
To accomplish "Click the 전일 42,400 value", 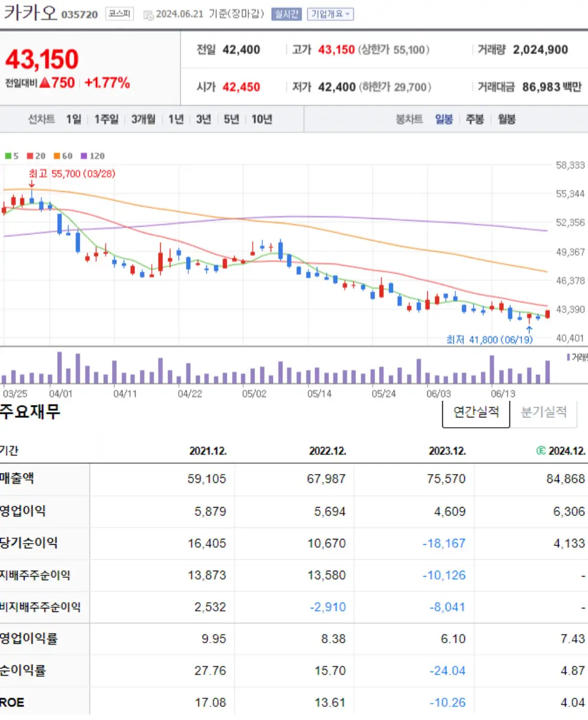I will [x=241, y=50].
